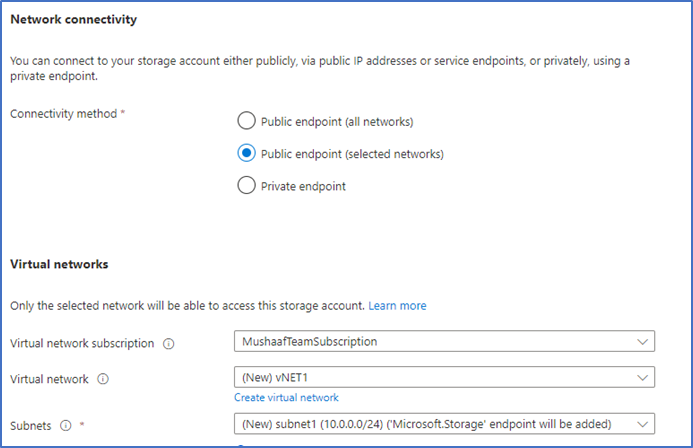Expand the (New) vNET1 dropdown
The height and width of the screenshot is (448, 693).
click(444, 377)
